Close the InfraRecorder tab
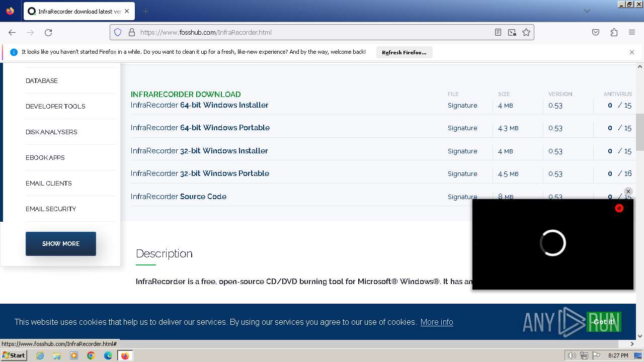 (127, 11)
